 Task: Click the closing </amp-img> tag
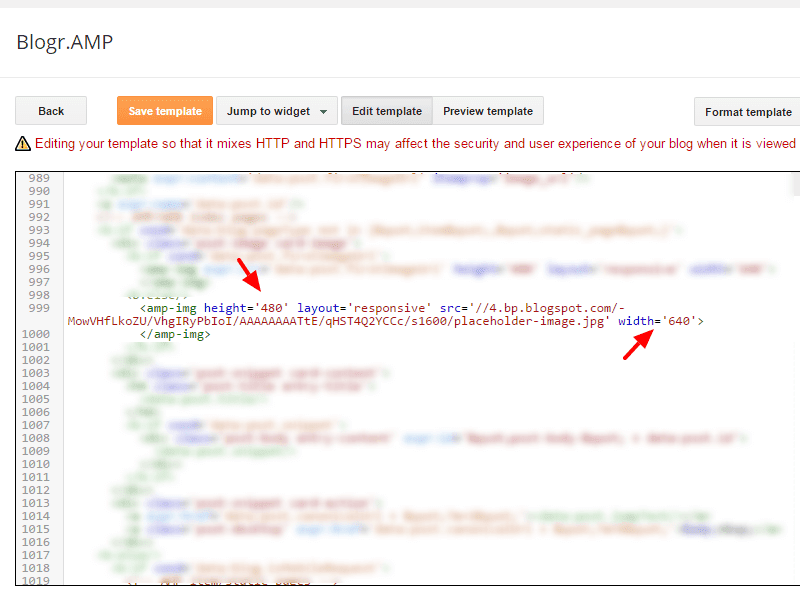pyautogui.click(x=175, y=334)
